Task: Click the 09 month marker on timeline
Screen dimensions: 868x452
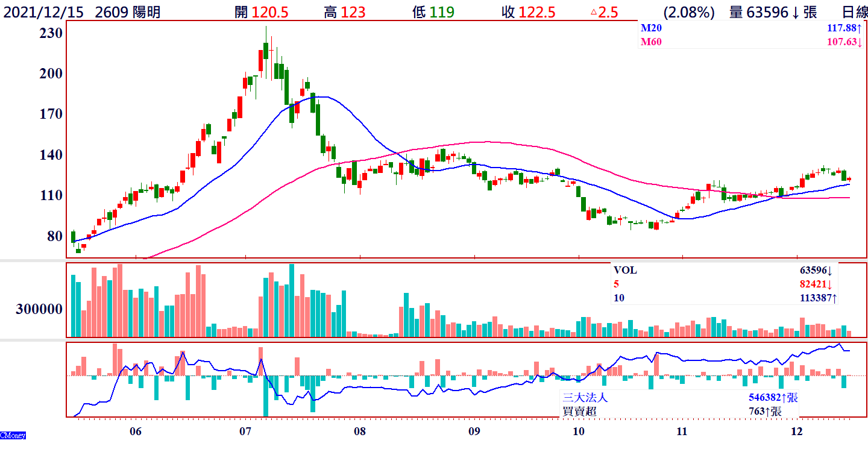Action: pyautogui.click(x=474, y=432)
